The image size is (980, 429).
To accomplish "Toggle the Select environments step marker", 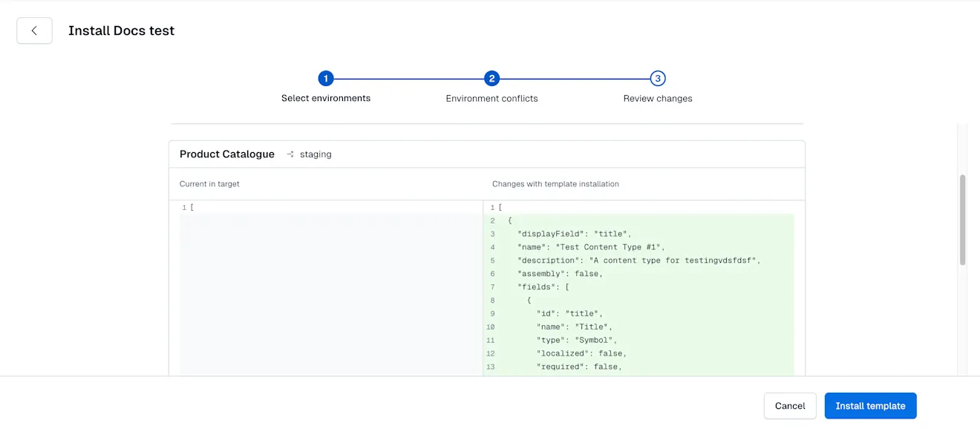I will coord(326,78).
